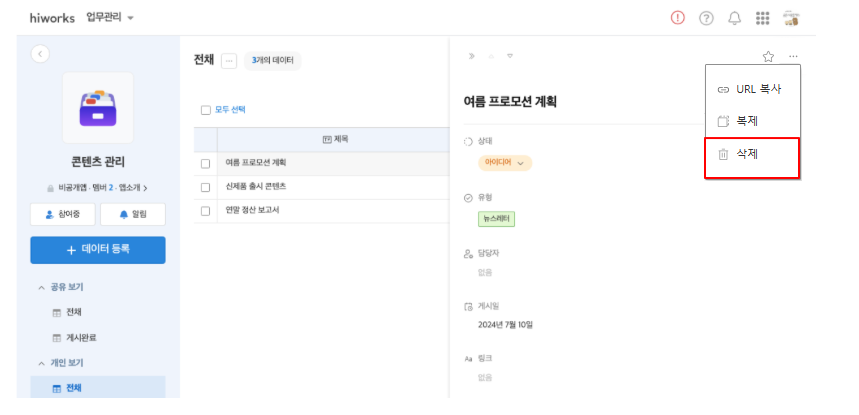The width and height of the screenshot is (859, 415).
Task: Click the 데이터 등록 button
Action: tap(97, 249)
